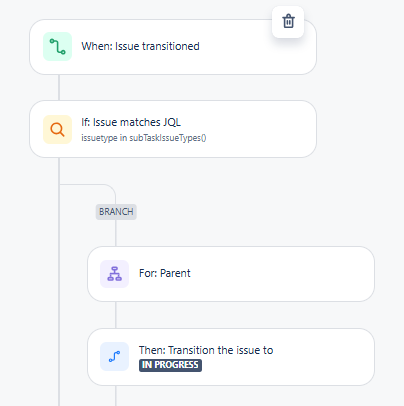Click the orange magnifier JQL condition icon

click(57, 129)
